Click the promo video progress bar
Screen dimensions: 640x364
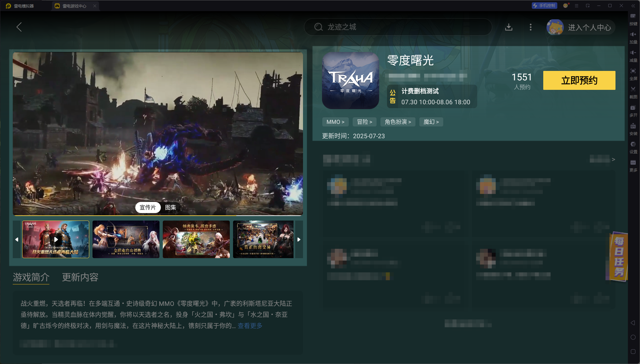158,215
